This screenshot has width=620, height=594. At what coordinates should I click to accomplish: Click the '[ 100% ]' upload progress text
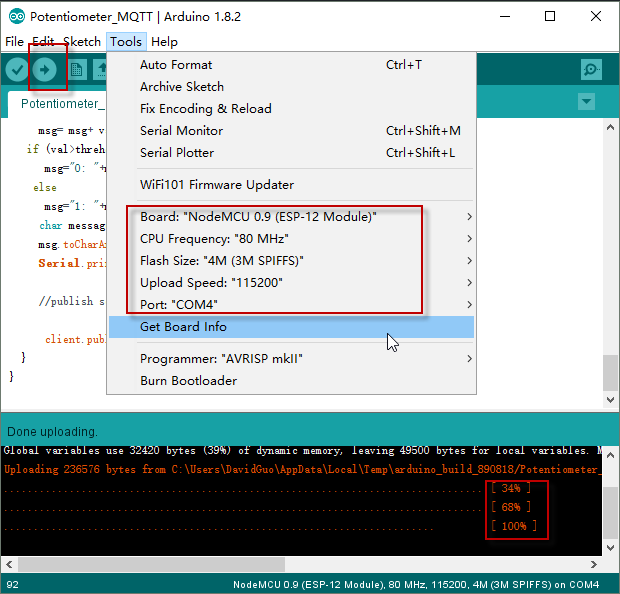[x=514, y=526]
